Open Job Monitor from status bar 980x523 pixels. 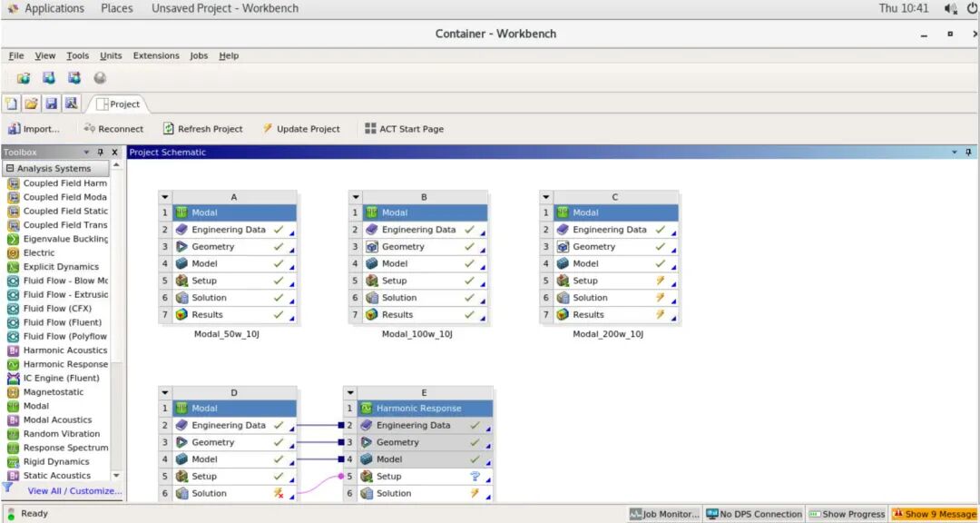[x=665, y=514]
